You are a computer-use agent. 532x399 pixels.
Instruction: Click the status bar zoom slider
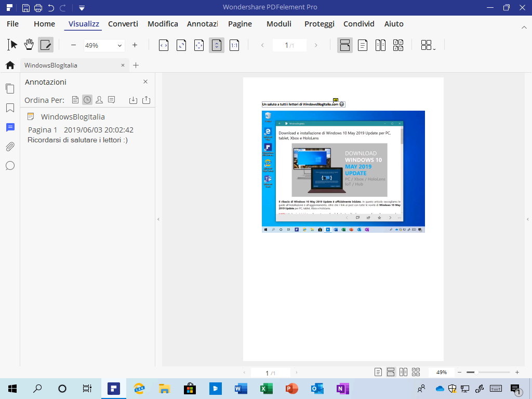(488, 372)
